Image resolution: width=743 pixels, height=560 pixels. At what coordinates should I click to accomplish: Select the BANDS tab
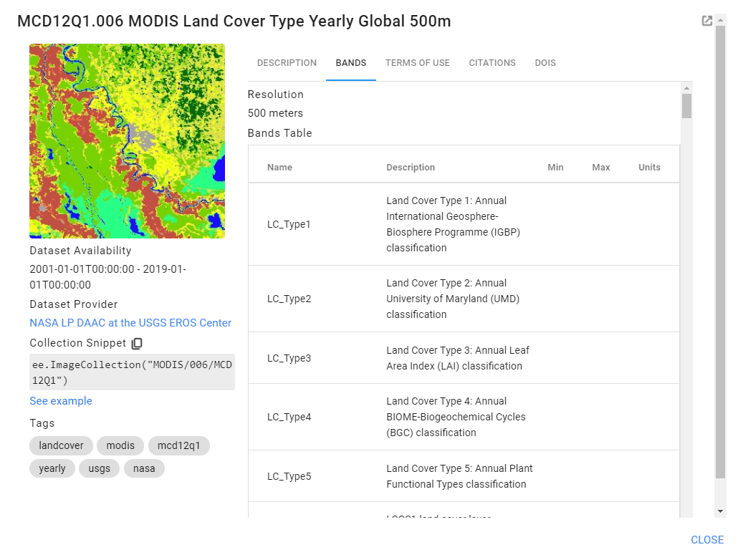(350, 63)
